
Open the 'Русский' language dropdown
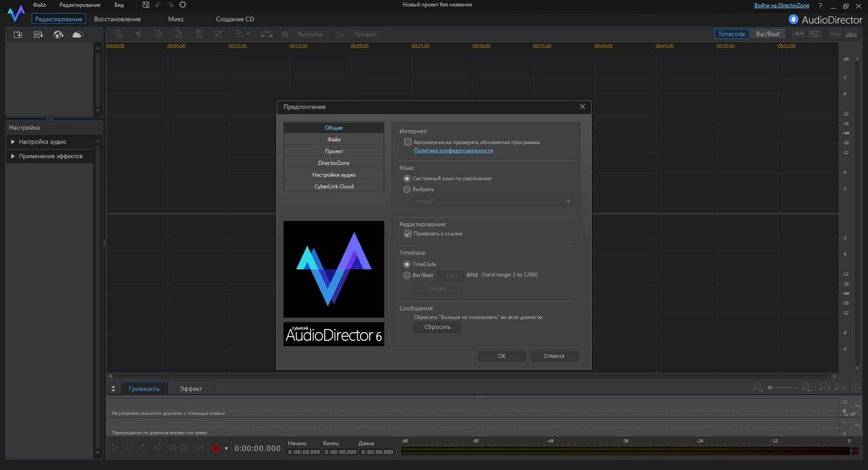point(493,202)
